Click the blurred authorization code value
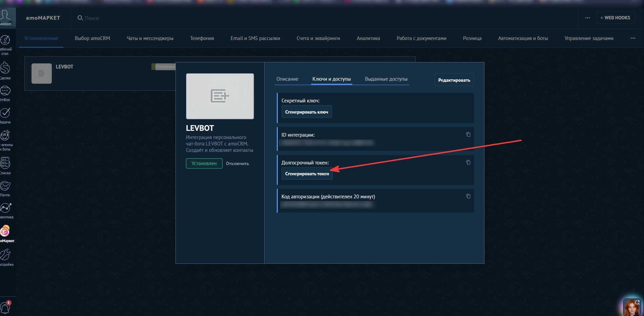This screenshot has height=316, width=644. tap(327, 205)
